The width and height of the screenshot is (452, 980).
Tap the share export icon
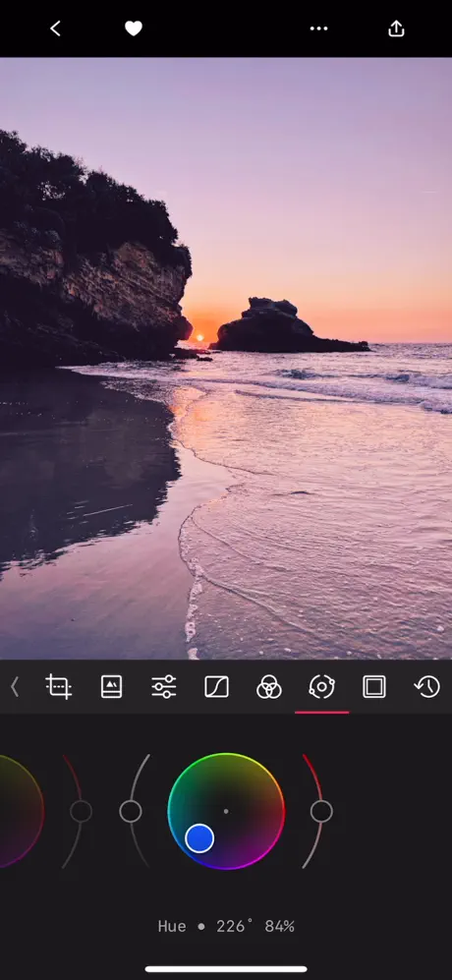click(396, 29)
